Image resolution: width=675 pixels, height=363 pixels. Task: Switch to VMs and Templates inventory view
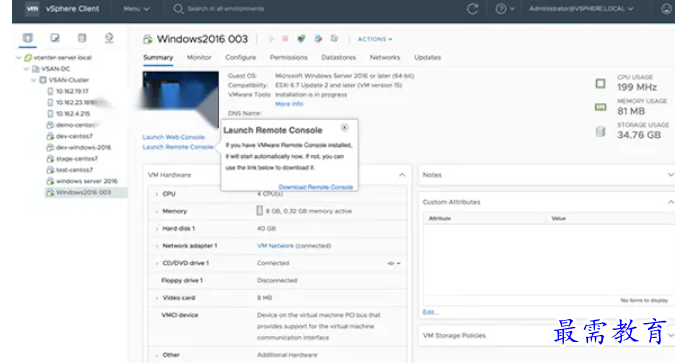point(55,38)
